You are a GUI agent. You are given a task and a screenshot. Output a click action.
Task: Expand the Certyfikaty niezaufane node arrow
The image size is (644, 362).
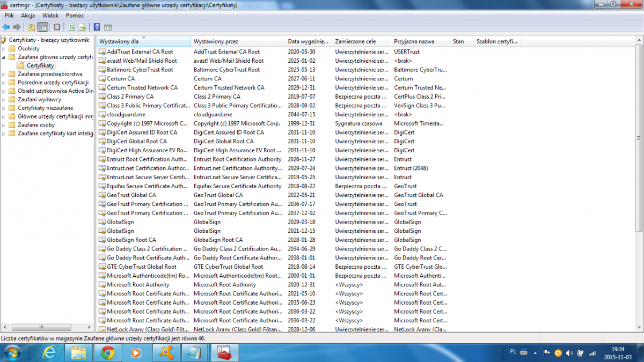click(4, 108)
